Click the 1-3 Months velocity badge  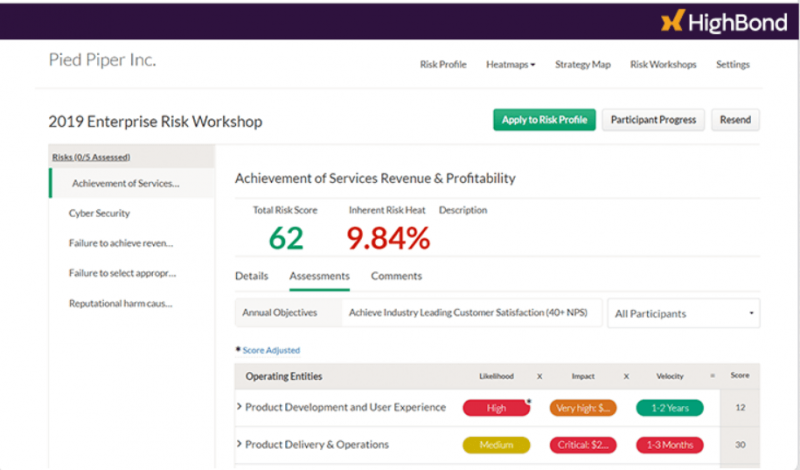670,445
